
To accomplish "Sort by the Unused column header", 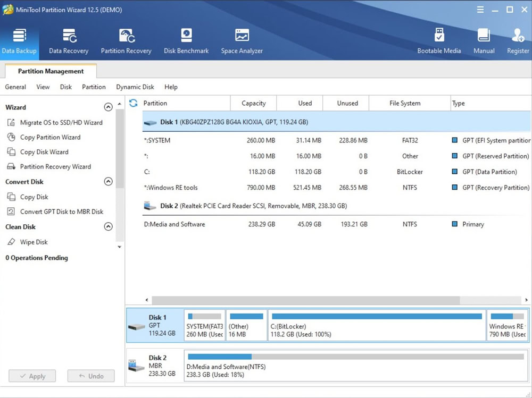I will (x=346, y=103).
